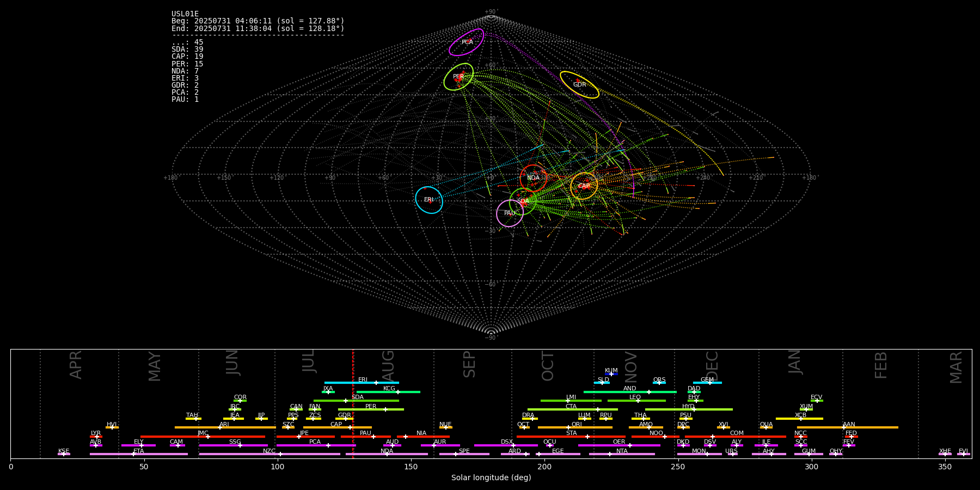Select the SSG purple bar in timeline
This screenshot has height=490, width=980.
pos(233,445)
